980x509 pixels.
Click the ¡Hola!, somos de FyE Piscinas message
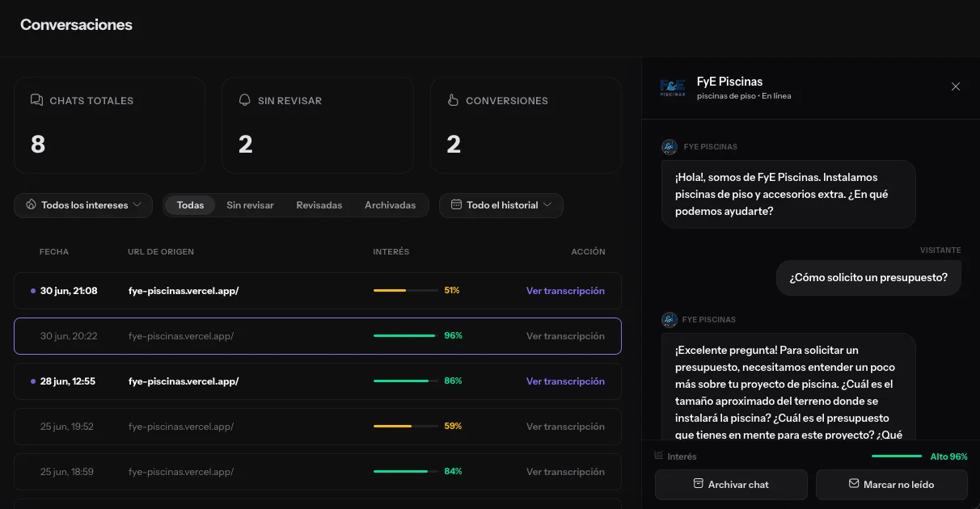(788, 194)
